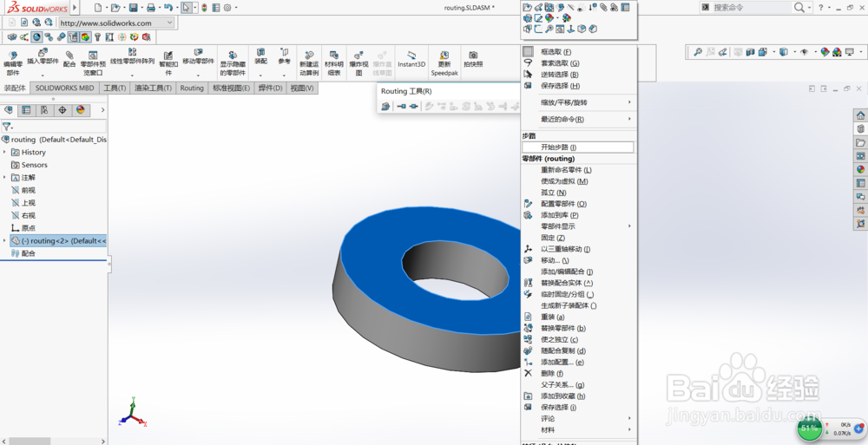
Task: Open the DimXpertManager crosshair tab
Action: tap(62, 110)
